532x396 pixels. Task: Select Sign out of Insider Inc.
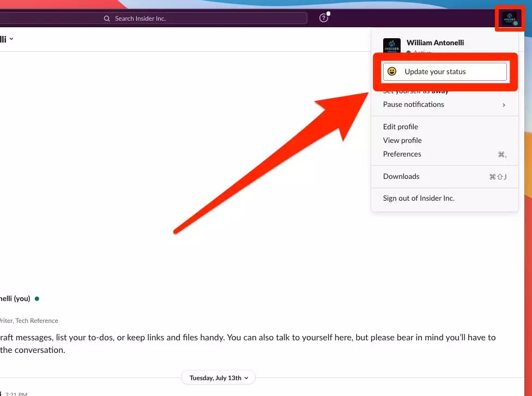click(x=445, y=199)
